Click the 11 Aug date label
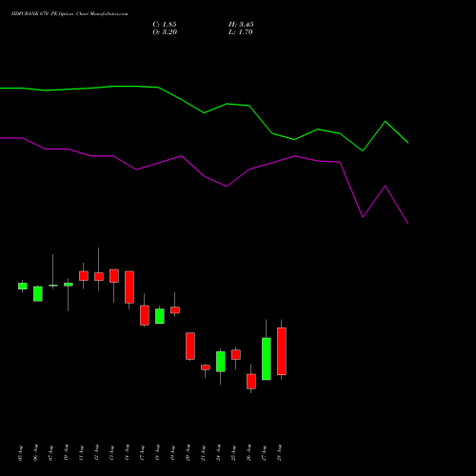Image resolution: width=476 pixels, height=476 pixels. [x=81, y=453]
